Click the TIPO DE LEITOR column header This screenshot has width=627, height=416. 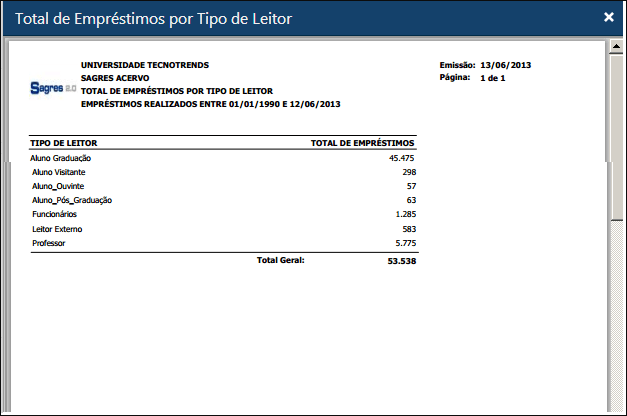tap(64, 143)
